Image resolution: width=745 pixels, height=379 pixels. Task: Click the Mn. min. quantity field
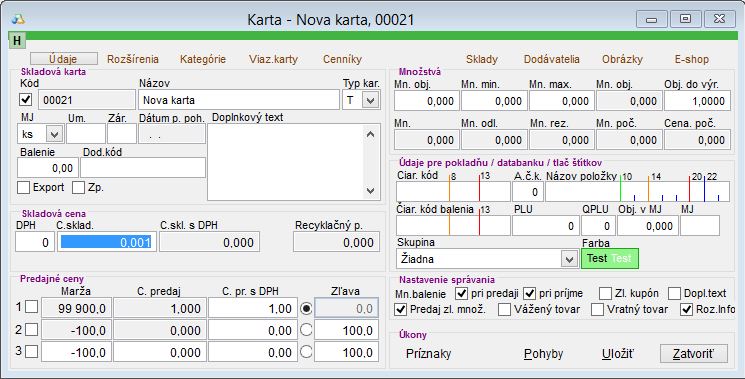[494, 101]
